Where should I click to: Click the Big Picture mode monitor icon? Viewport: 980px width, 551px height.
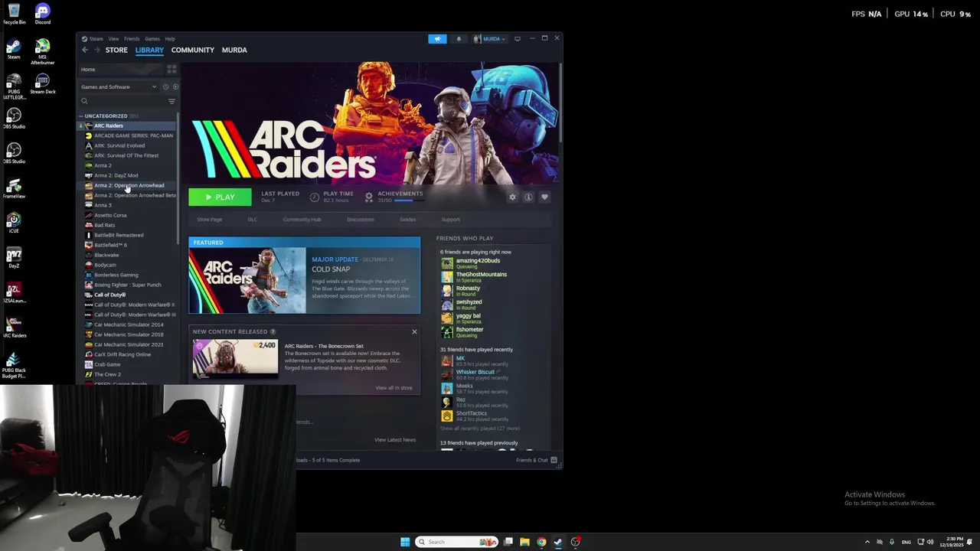click(517, 38)
